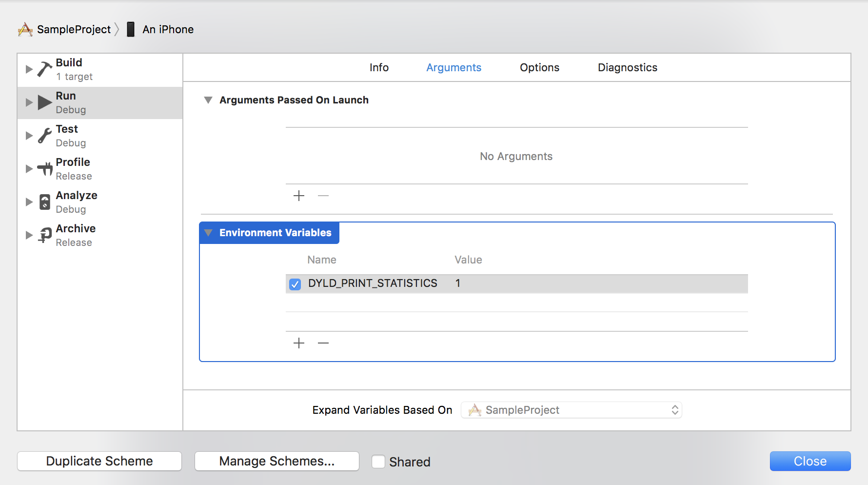Enable the Shared checkbox
The width and height of the screenshot is (868, 485).
pos(378,461)
